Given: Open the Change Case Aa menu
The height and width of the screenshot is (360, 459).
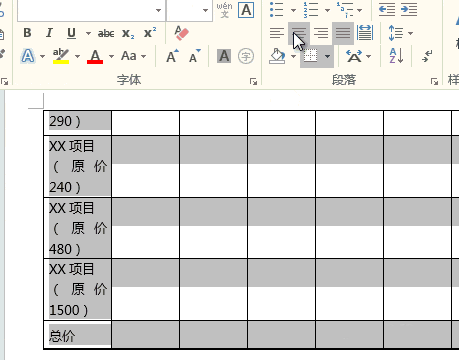Looking at the screenshot, I should 133,56.
